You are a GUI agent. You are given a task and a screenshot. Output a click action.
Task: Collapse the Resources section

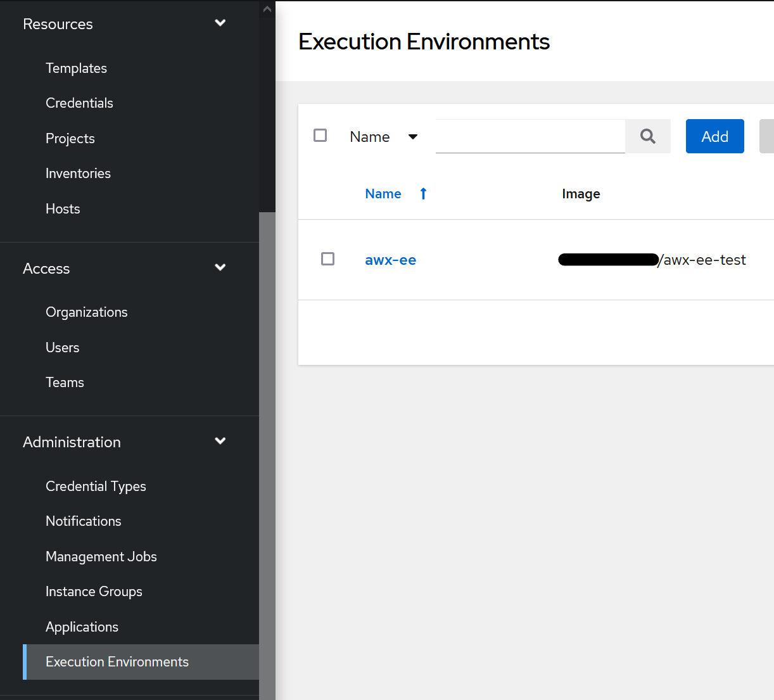220,23
